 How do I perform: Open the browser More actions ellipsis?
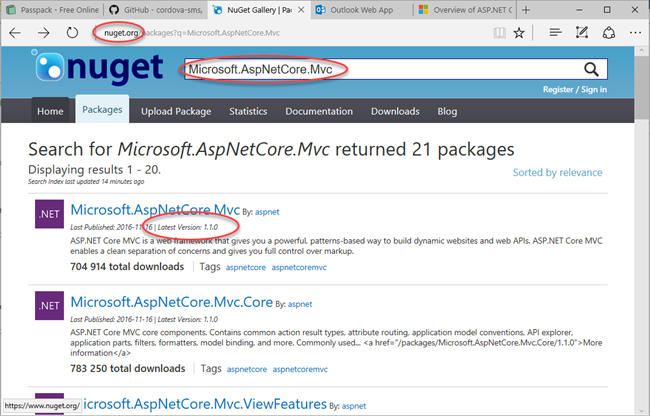635,32
